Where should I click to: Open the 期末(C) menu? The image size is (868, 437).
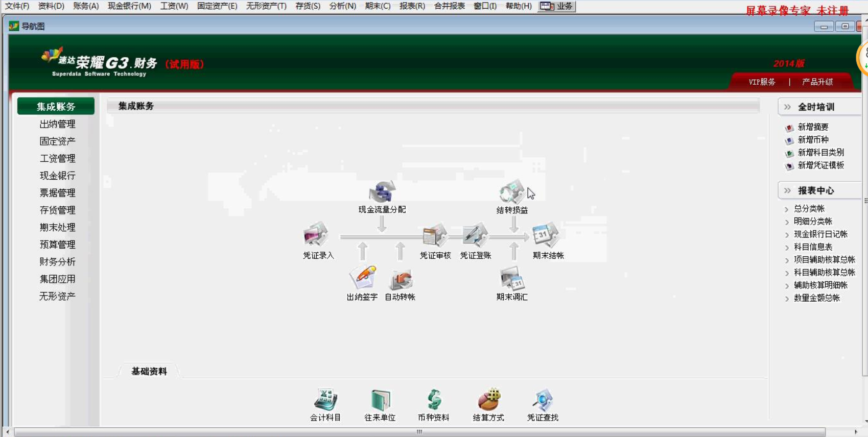click(378, 6)
